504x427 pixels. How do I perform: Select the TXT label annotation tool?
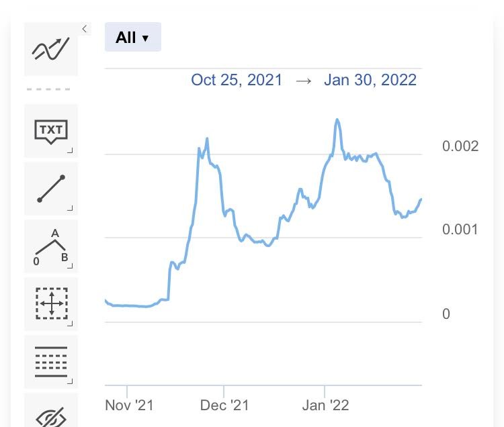[x=51, y=131]
